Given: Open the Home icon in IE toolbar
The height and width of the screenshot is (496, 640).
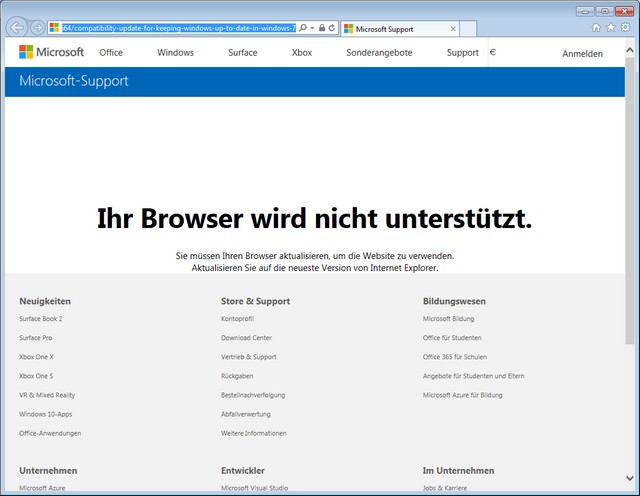Looking at the screenshot, I should point(597,27).
